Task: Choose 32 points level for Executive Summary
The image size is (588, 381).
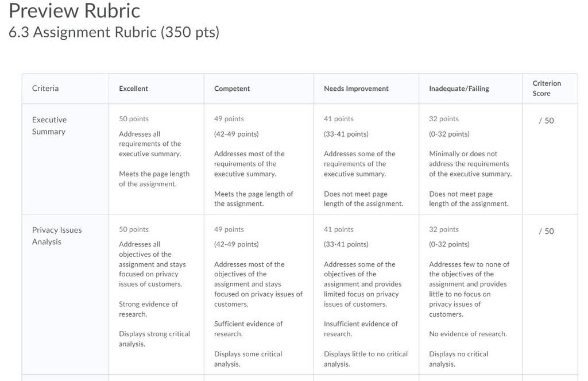Action: 444,118
